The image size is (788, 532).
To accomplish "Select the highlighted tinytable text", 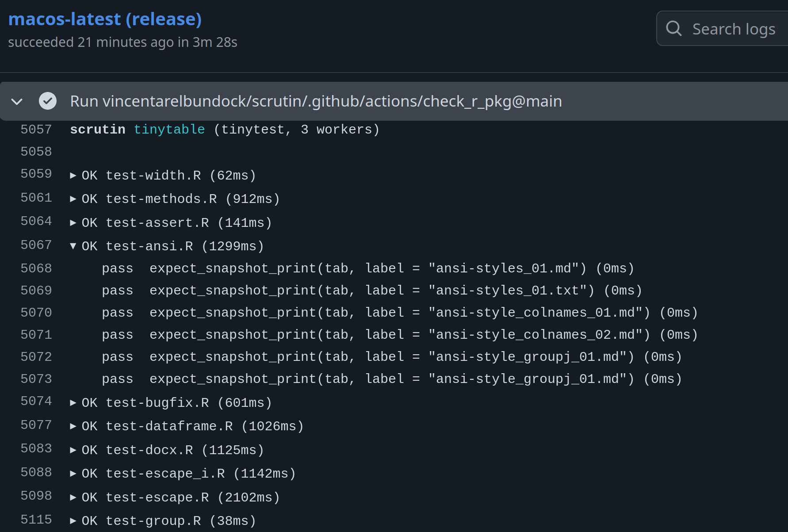I will tap(169, 129).
